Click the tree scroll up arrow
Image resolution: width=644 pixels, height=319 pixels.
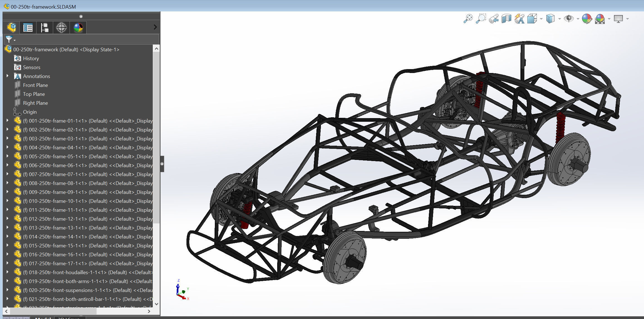[156, 49]
